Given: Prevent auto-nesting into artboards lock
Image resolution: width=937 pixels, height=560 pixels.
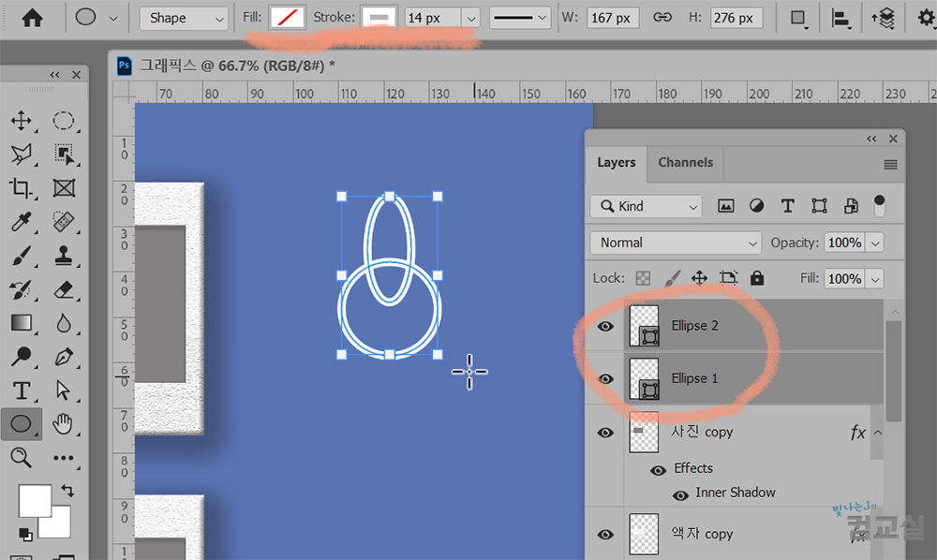Looking at the screenshot, I should [728, 277].
